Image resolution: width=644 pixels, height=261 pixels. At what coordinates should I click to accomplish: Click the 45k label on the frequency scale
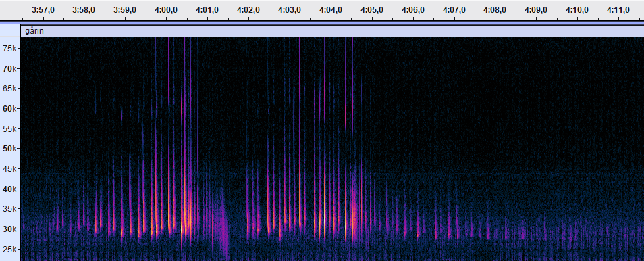coord(9,169)
